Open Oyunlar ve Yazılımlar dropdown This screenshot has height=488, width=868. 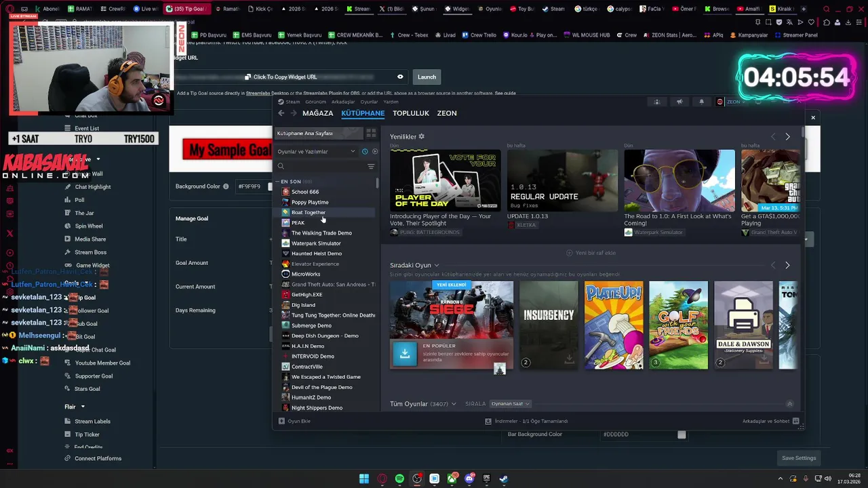point(316,151)
